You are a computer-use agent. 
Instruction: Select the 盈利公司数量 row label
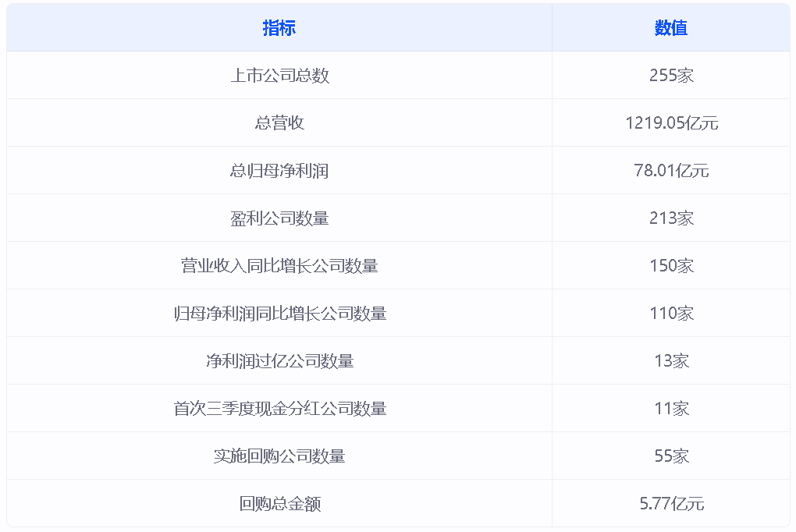click(279, 218)
